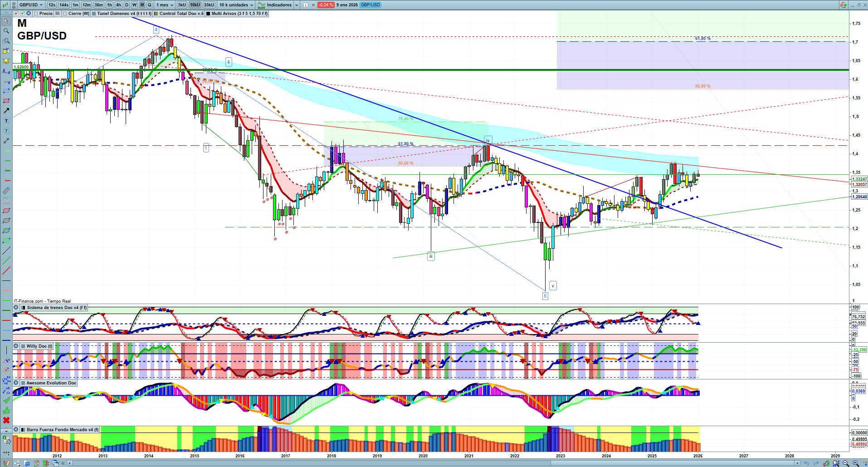Toggle the Precio checkbox
The width and height of the screenshot is (868, 467).
[x=36, y=14]
